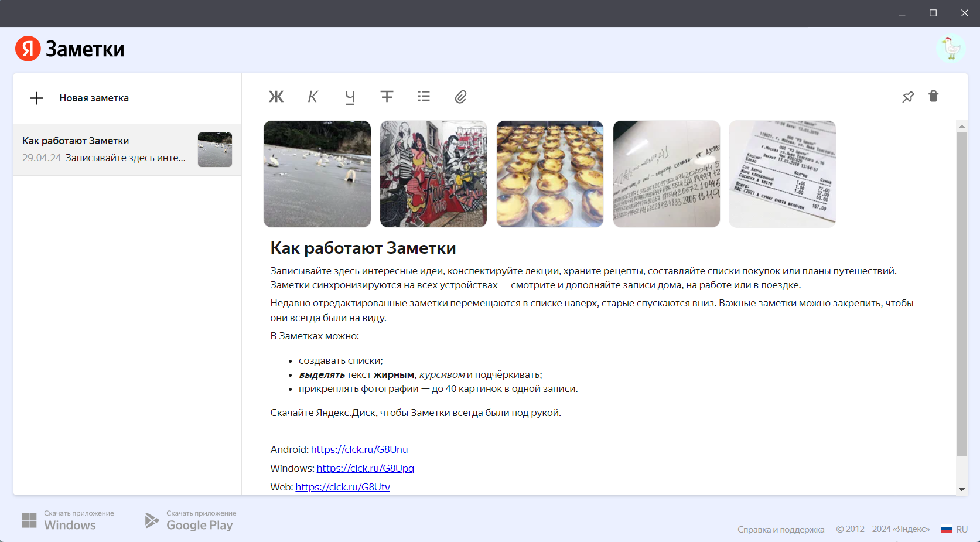
Task: Open the Android download link
Action: (x=359, y=449)
